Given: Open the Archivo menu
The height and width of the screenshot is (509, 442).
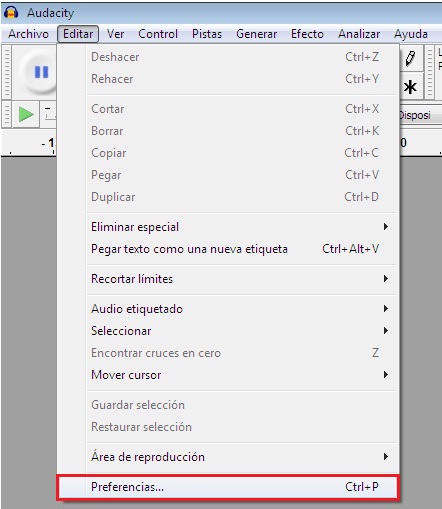Looking at the screenshot, I should tap(28, 34).
